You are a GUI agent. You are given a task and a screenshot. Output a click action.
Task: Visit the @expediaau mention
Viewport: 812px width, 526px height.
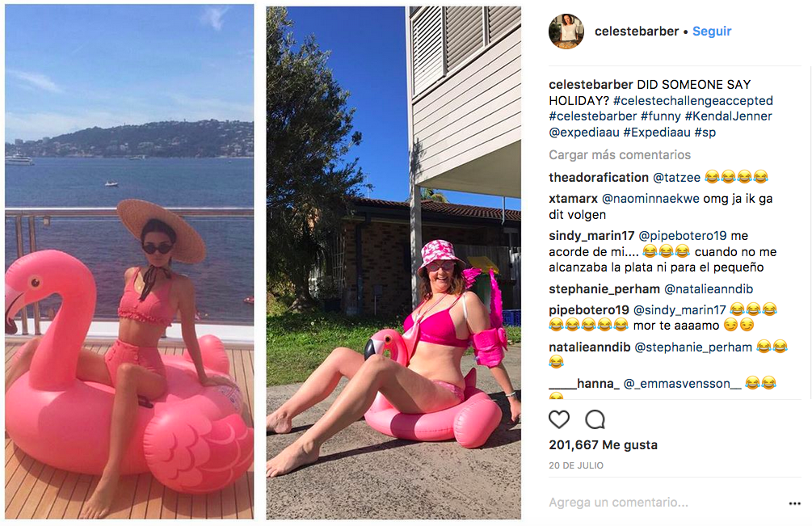(583, 133)
